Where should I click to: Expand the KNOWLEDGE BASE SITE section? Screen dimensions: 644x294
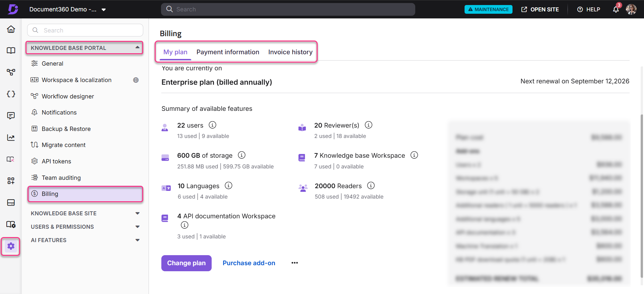(85, 213)
